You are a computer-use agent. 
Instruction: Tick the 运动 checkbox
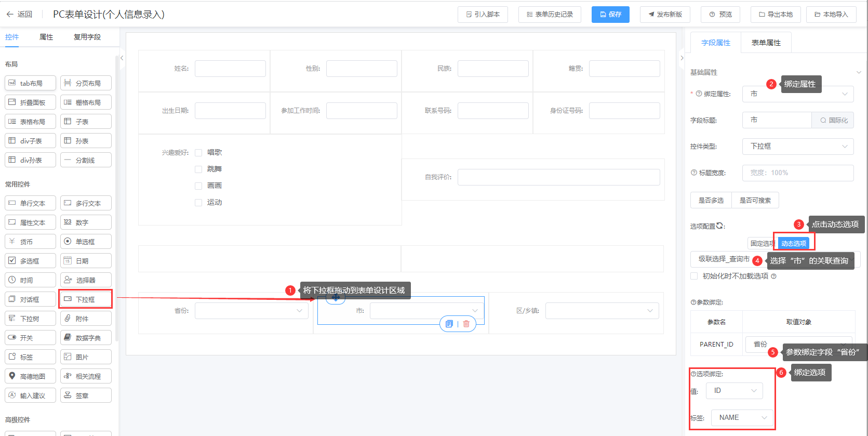[198, 203]
